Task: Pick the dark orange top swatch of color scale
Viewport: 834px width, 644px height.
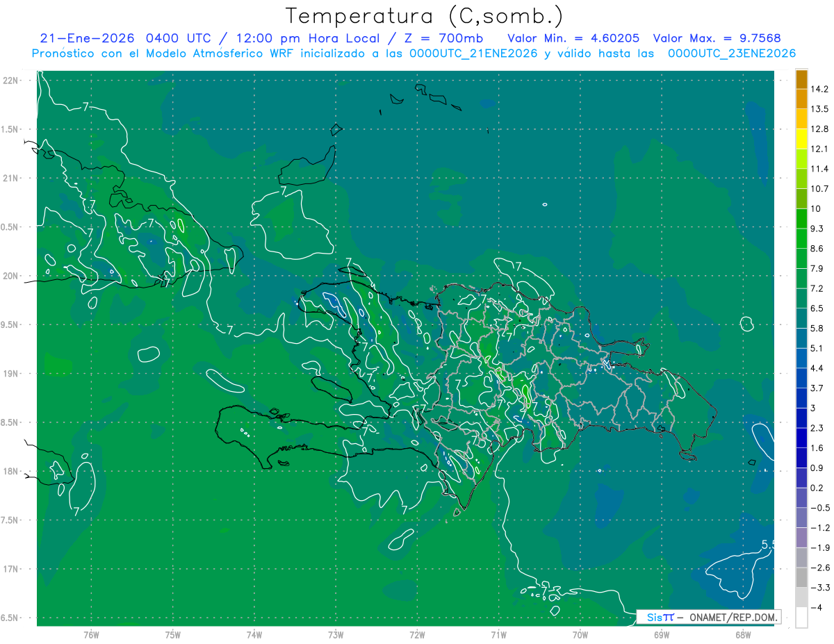Action: [801, 79]
